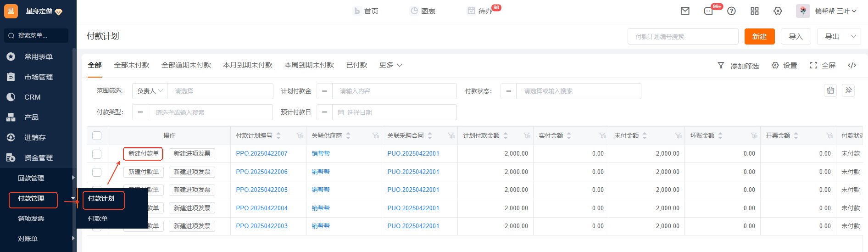Filter the 未付金额 column
This screenshot has height=252, width=868.
coord(678,135)
